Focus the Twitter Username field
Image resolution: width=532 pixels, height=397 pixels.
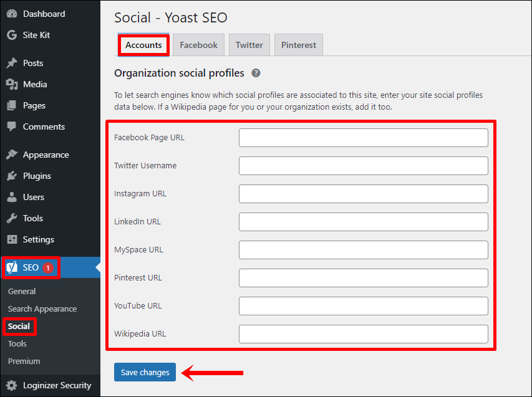coord(364,166)
